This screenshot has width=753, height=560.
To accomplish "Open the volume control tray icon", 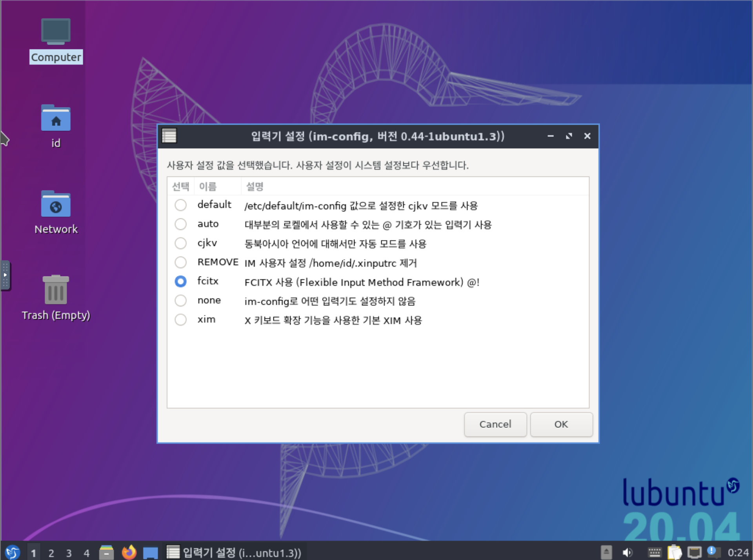I will point(627,552).
